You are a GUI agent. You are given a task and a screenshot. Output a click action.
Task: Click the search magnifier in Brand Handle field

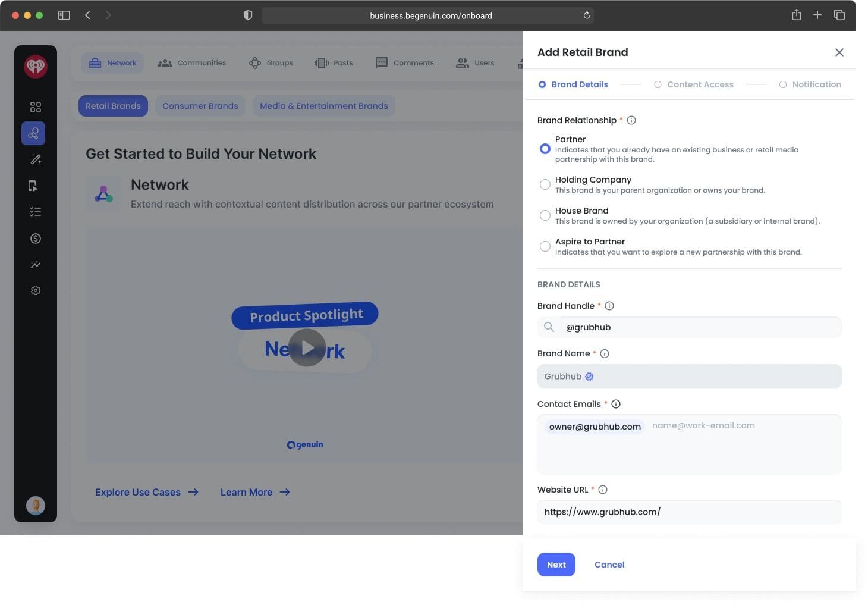[549, 327]
